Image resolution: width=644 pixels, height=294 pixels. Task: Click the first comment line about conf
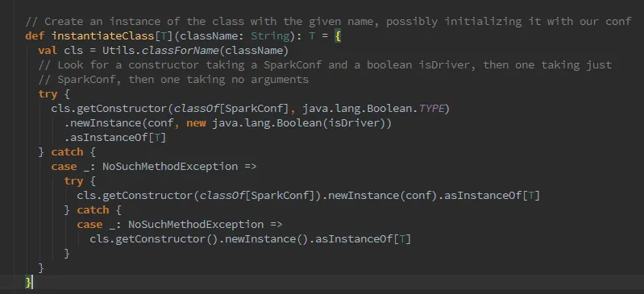328,22
